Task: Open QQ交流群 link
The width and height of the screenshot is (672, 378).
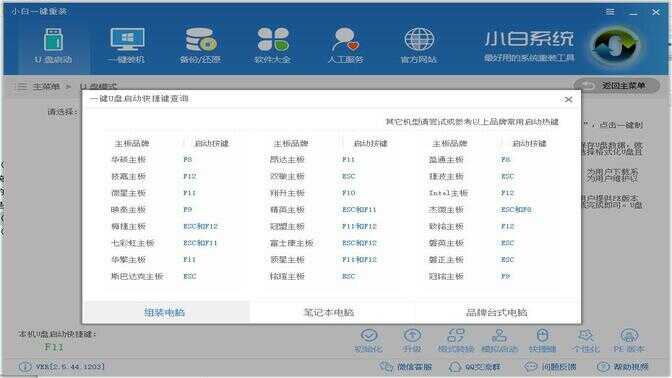Action: coord(474,367)
